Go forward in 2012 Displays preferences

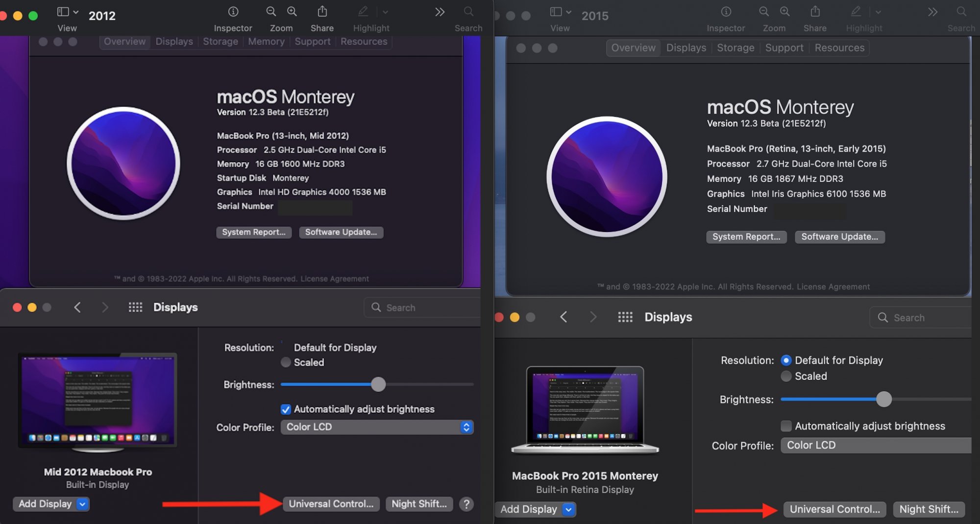pyautogui.click(x=104, y=307)
